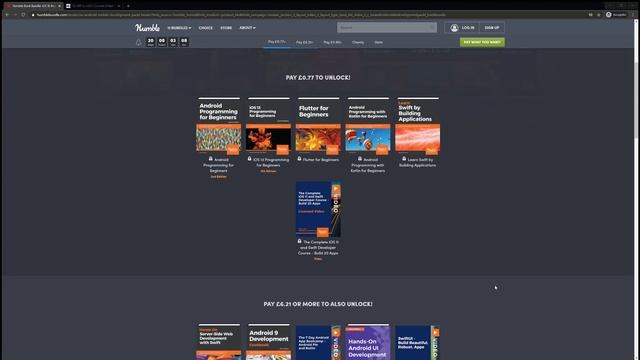Open iOS 13 Programming for Beginners cover
The width and height of the screenshot is (640, 360).
tap(269, 126)
